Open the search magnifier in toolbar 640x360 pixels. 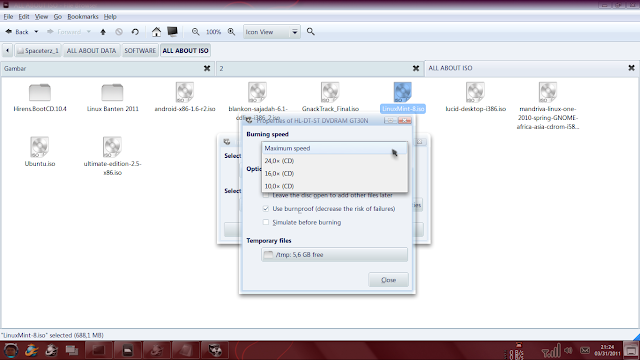(x=311, y=31)
